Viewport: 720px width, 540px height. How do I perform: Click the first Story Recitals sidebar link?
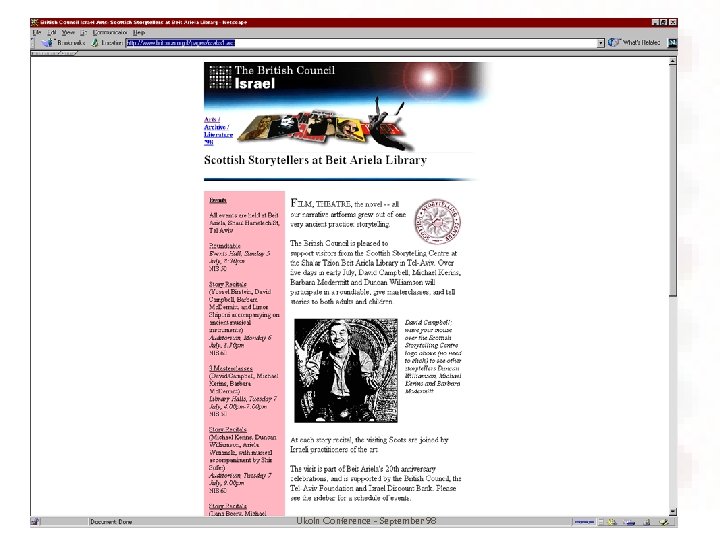click(228, 284)
